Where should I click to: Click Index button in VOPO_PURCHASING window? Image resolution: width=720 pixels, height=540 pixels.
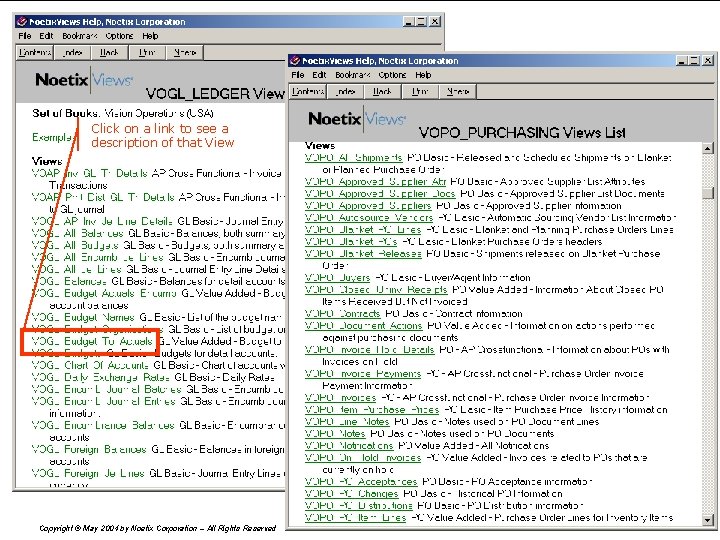pyautogui.click(x=345, y=91)
